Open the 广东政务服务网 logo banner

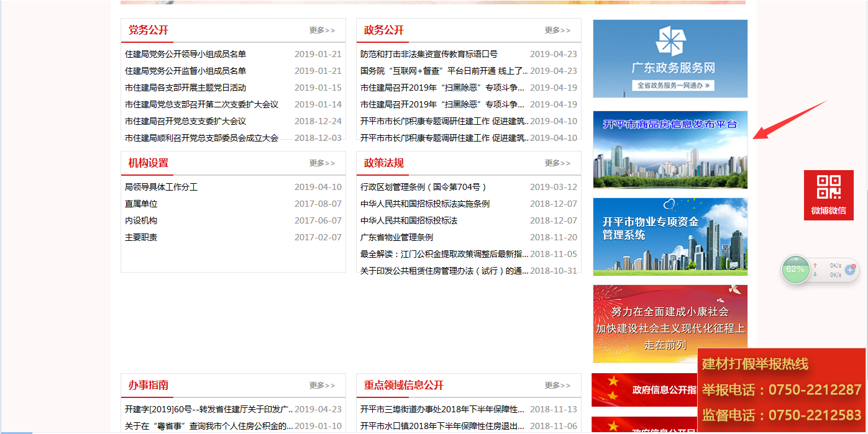[x=670, y=58]
